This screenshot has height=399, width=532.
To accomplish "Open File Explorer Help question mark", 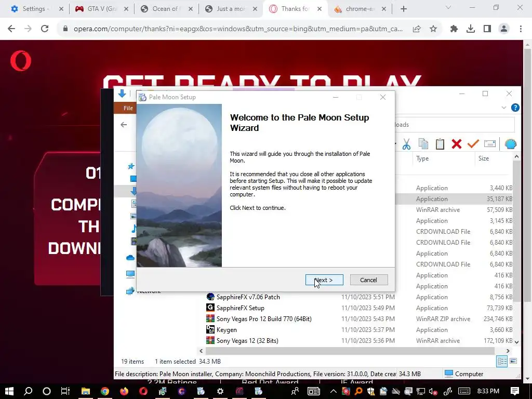I will point(515,108).
